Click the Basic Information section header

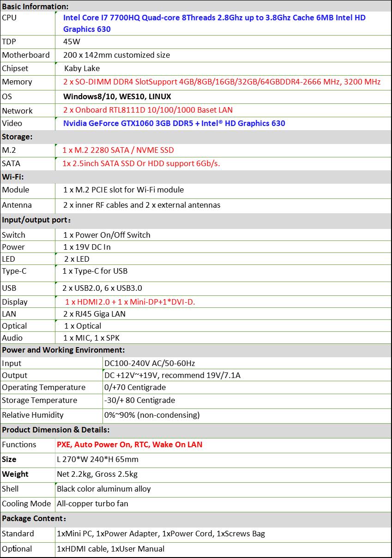click(36, 6)
